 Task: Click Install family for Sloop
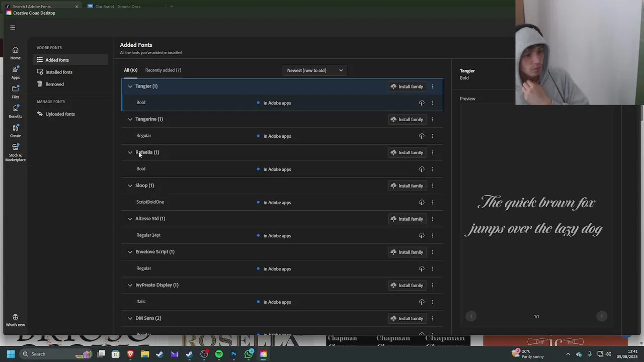click(407, 186)
